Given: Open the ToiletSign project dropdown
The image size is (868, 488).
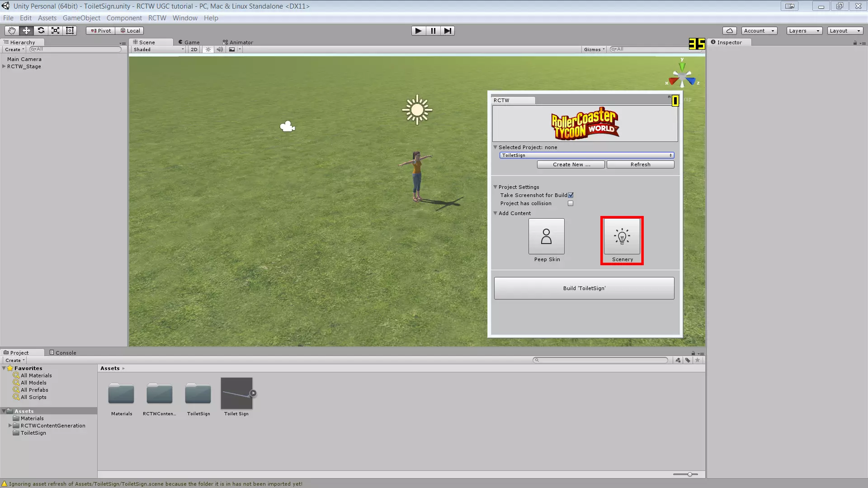Looking at the screenshot, I should point(586,155).
